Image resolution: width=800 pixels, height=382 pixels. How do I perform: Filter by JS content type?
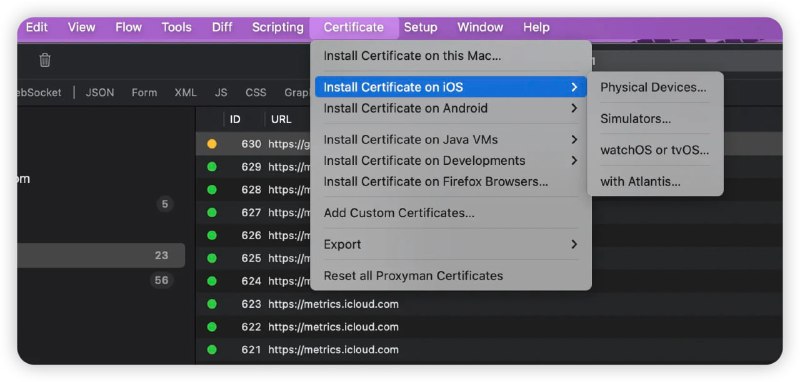(221, 93)
